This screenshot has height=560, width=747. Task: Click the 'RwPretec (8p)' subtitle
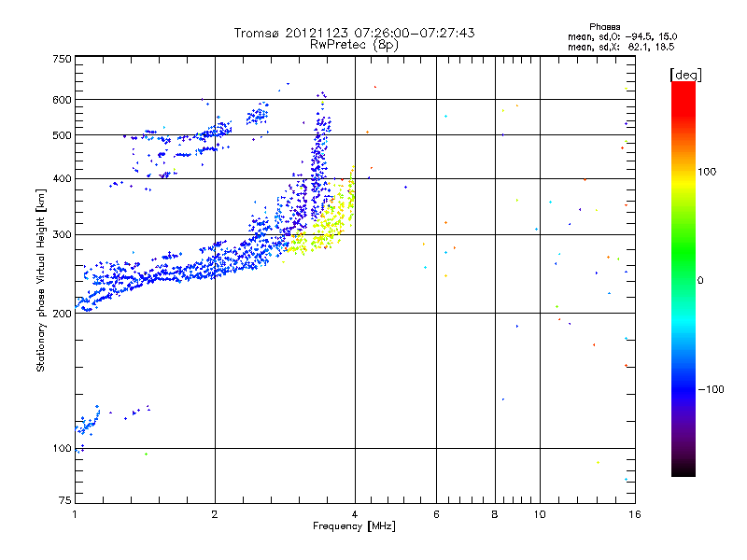354,45
